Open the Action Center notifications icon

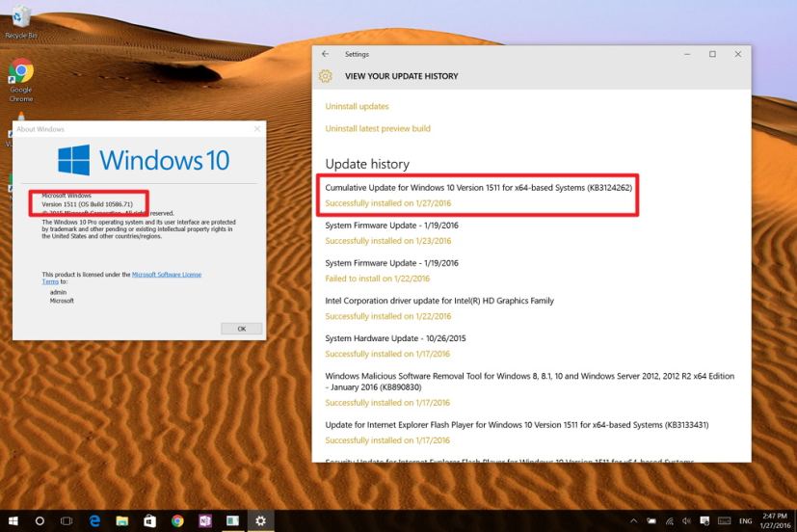click(704, 520)
